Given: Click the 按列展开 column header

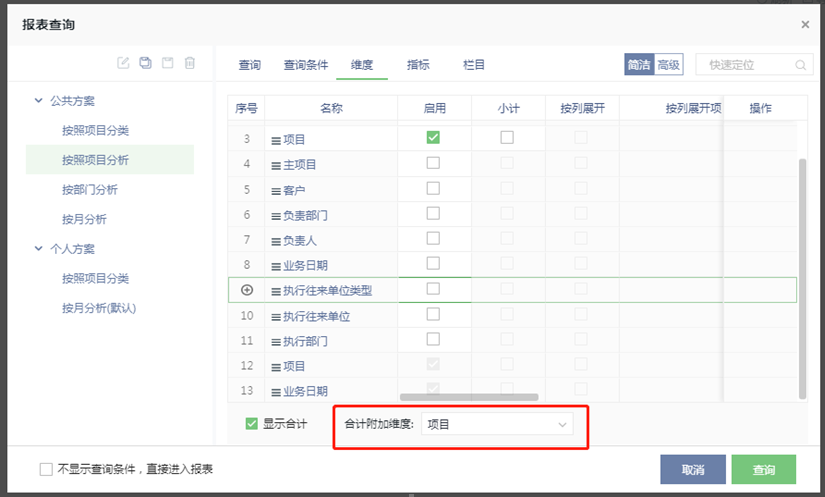Looking at the screenshot, I should tap(582, 108).
